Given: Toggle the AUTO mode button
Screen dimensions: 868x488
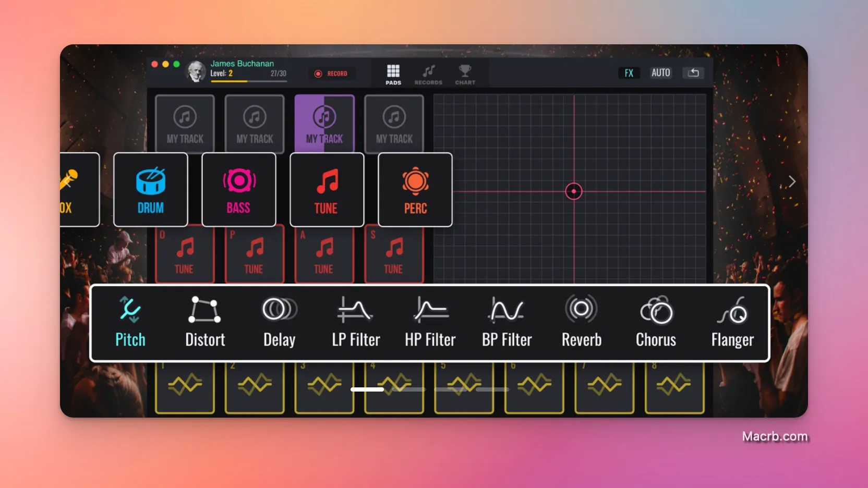Looking at the screenshot, I should pyautogui.click(x=660, y=73).
